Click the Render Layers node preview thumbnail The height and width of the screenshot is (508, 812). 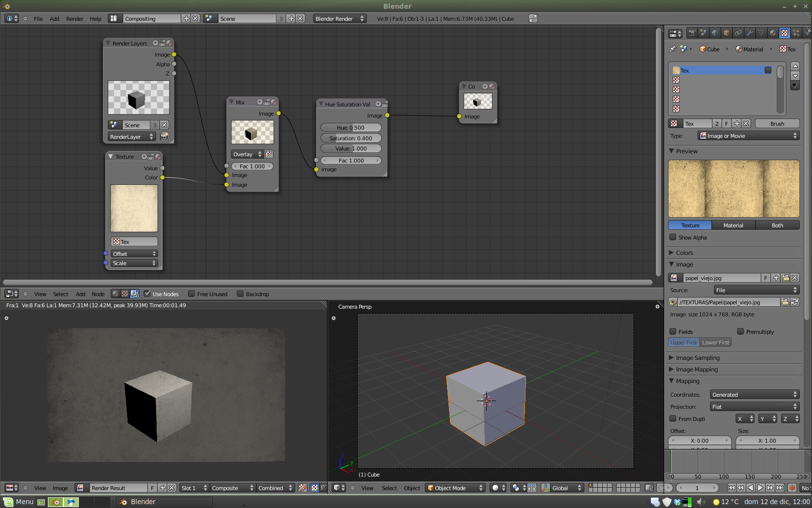[x=139, y=98]
